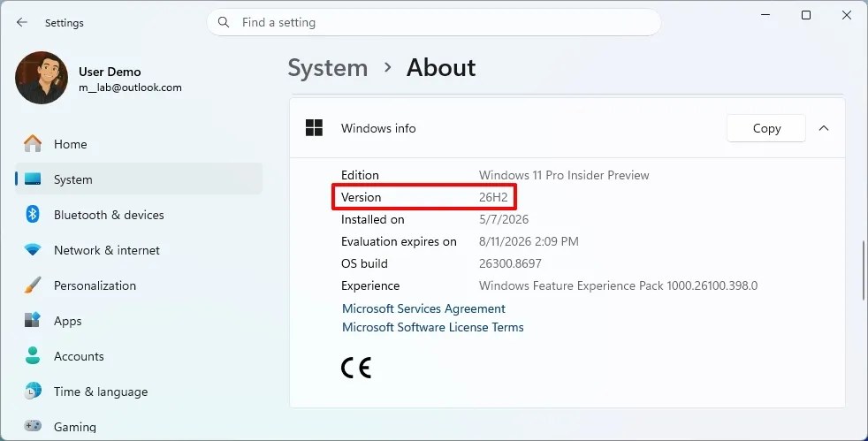Click the search magnifier icon
This screenshot has height=441, width=868.
point(224,23)
